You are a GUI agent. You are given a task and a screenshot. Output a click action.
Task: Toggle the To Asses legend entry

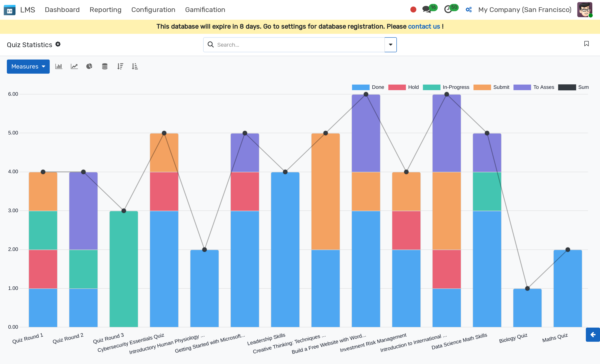coord(534,87)
